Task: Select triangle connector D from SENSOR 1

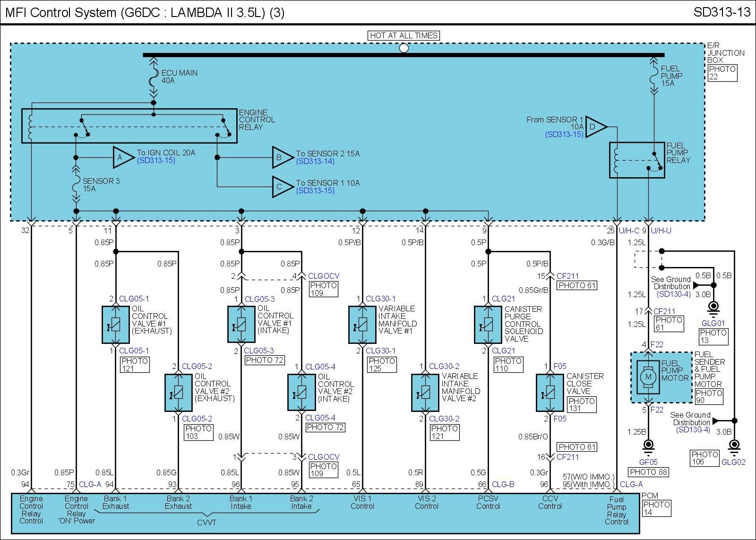Action: (594, 127)
